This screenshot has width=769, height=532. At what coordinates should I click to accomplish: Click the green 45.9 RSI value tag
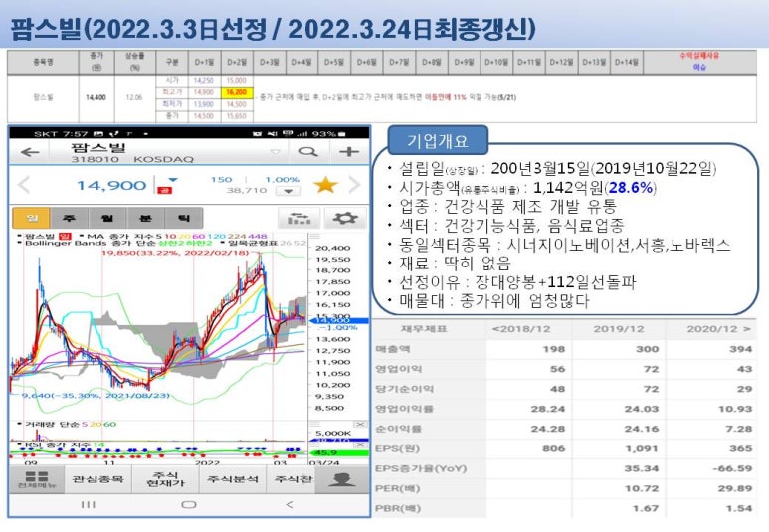(x=338, y=453)
